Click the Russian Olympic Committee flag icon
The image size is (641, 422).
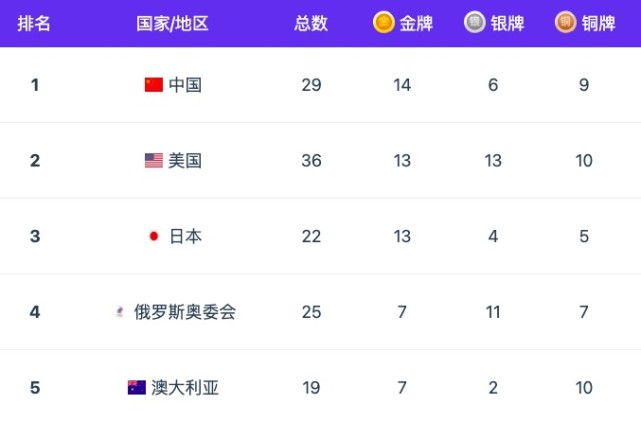[x=121, y=312]
